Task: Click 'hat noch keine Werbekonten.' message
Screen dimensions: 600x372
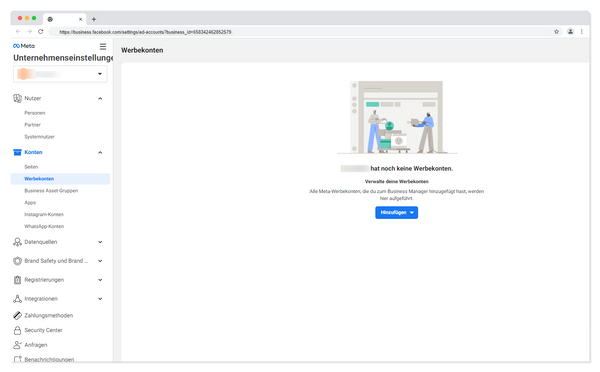Action: click(411, 168)
